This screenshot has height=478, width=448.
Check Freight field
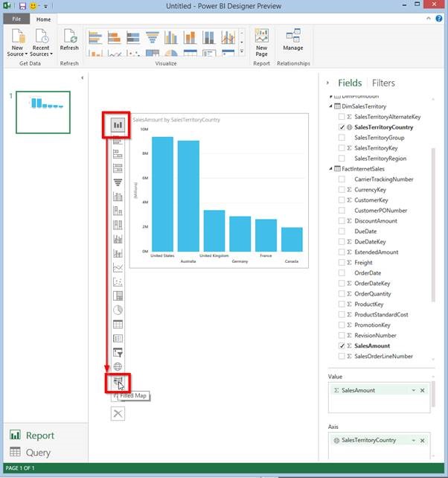[342, 263]
